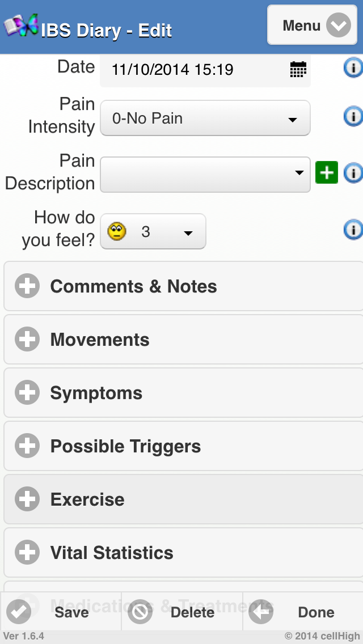363x644 pixels.
Task: Expand the Possible Triggers section
Action: point(183,446)
